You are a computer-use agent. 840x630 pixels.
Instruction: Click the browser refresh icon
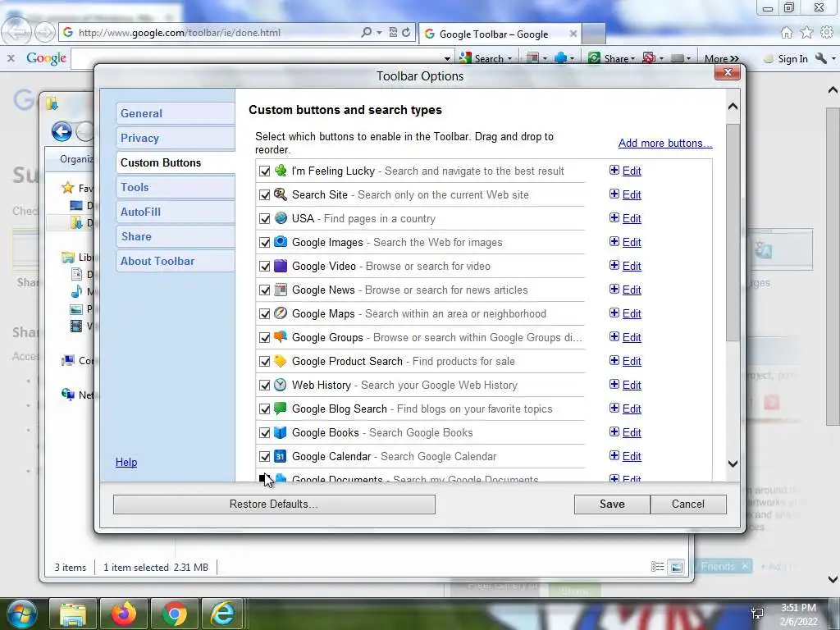coord(406,33)
